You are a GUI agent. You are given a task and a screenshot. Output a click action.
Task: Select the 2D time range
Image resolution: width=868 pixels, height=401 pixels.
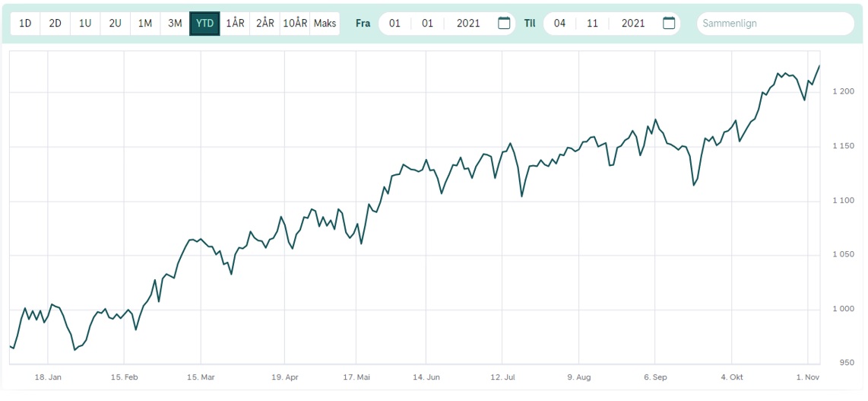[x=55, y=23]
